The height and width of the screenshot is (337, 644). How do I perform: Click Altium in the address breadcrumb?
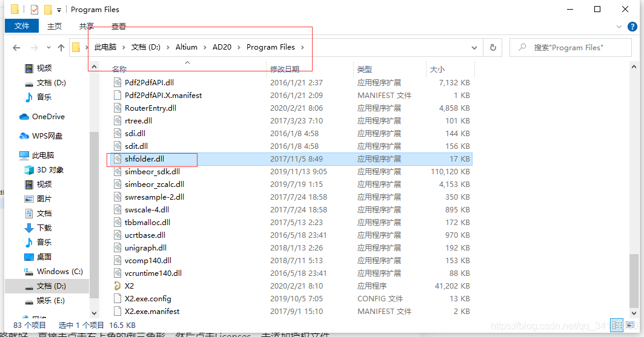tap(187, 47)
